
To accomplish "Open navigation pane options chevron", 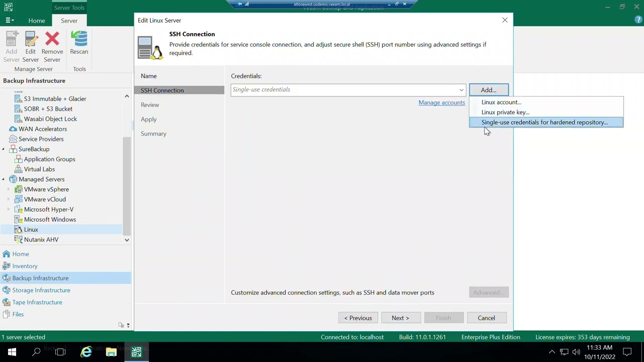I will (x=128, y=325).
